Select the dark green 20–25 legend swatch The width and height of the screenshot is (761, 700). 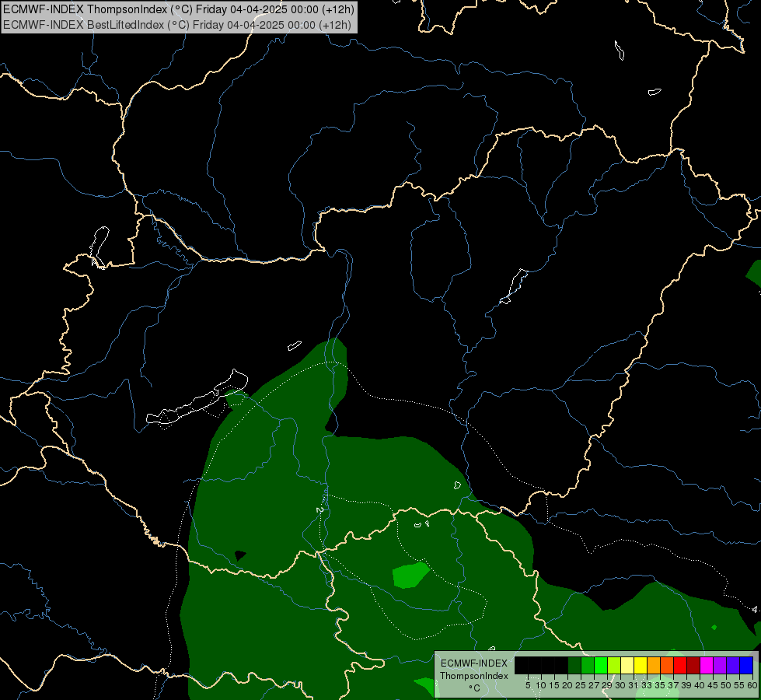tap(574, 665)
